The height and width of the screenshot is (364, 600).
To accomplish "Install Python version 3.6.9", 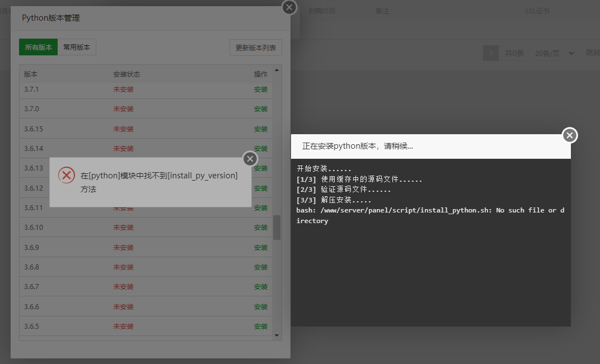I will (x=261, y=247).
